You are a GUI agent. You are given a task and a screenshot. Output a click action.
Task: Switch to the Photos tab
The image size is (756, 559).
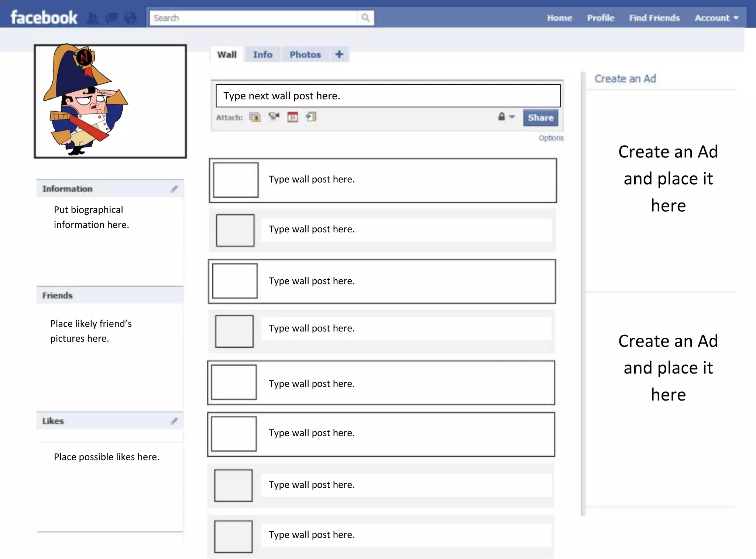click(305, 55)
